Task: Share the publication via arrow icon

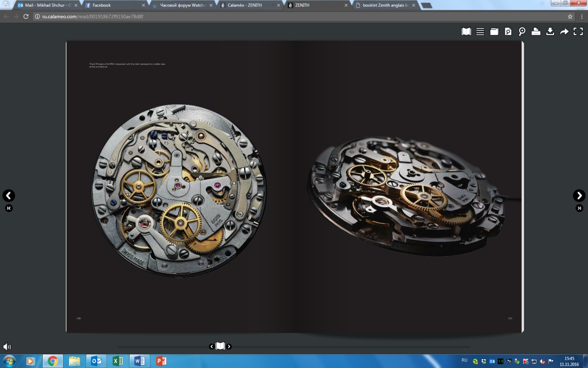Action: coord(564,32)
